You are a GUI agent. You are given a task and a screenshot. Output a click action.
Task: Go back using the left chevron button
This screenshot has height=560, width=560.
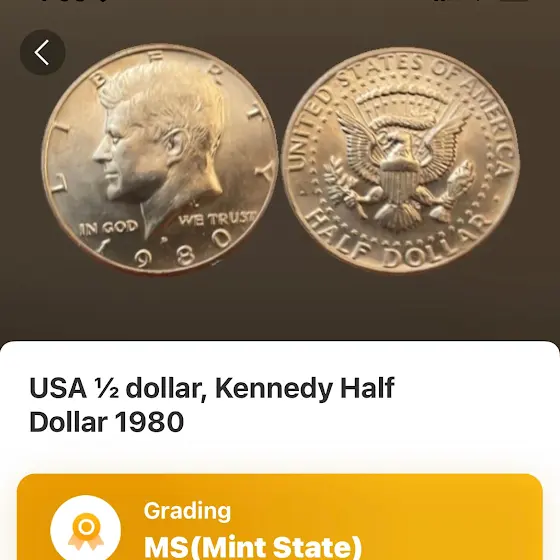pos(42,52)
